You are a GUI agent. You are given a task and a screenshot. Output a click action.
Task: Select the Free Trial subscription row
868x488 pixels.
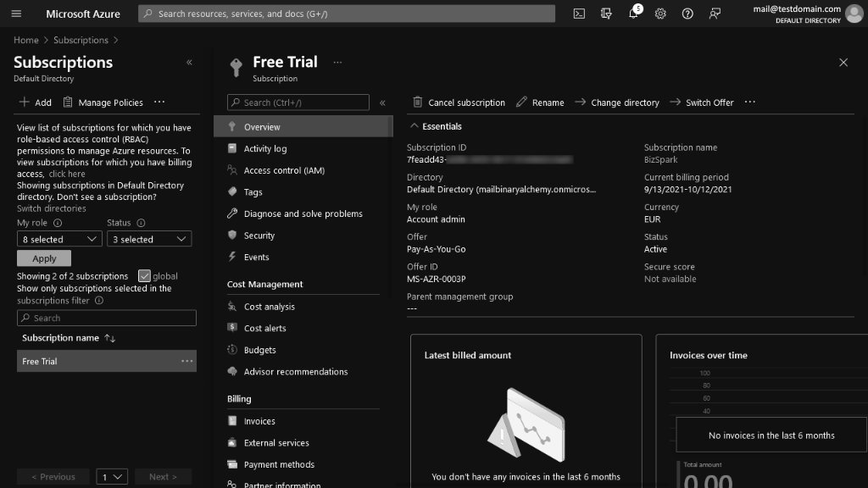[x=107, y=361]
